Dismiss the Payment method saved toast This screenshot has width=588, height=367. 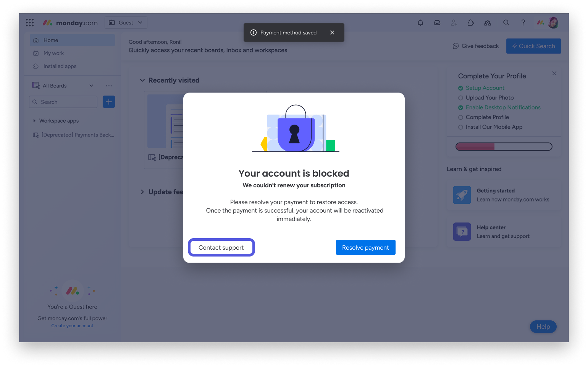tap(332, 32)
